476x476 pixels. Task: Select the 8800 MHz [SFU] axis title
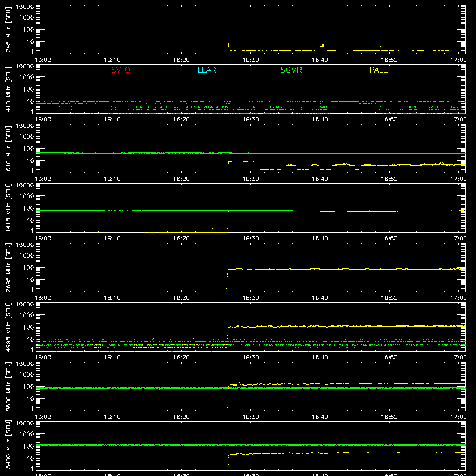coord(8,387)
